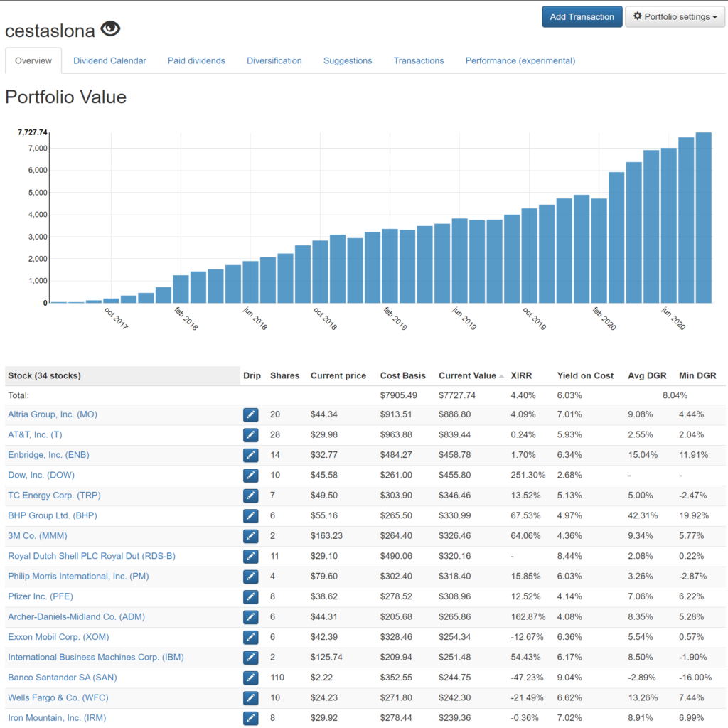Open Suggestions tab
This screenshot has width=728, height=728.
[x=348, y=61]
